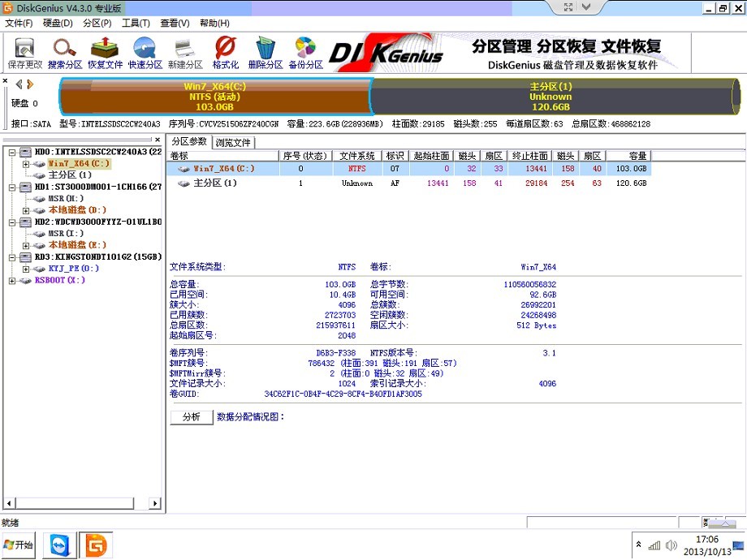Image resolution: width=747 pixels, height=560 pixels.
Task: Open the 硬盘(D) menu
Action: pyautogui.click(x=58, y=23)
